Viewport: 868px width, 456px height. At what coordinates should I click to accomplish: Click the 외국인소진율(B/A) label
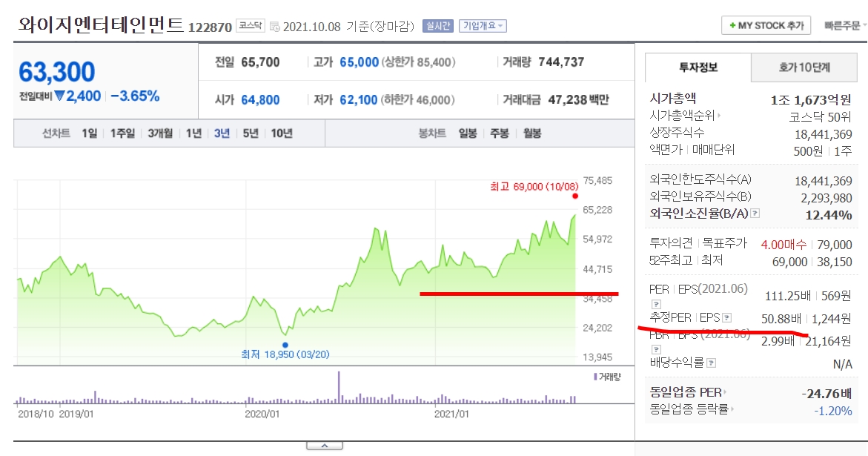(698, 214)
